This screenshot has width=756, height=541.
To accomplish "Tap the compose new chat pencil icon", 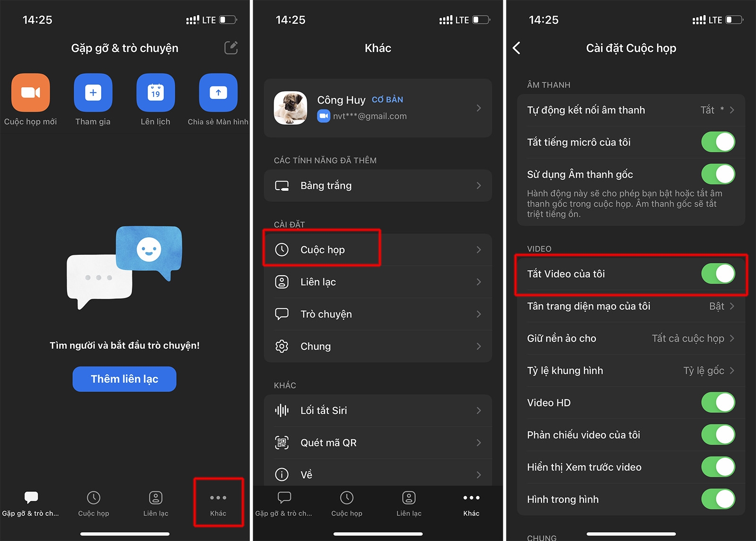I will (231, 48).
